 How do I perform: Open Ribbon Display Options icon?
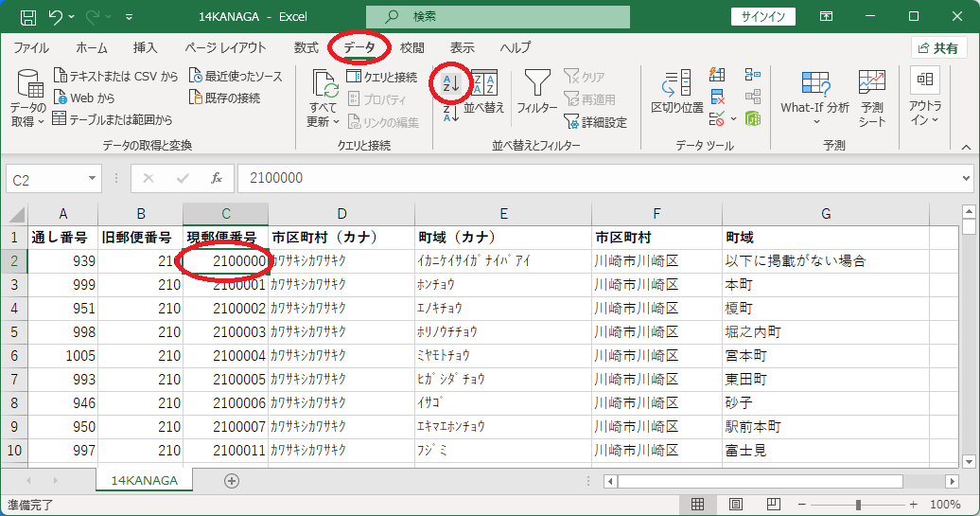[x=826, y=17]
